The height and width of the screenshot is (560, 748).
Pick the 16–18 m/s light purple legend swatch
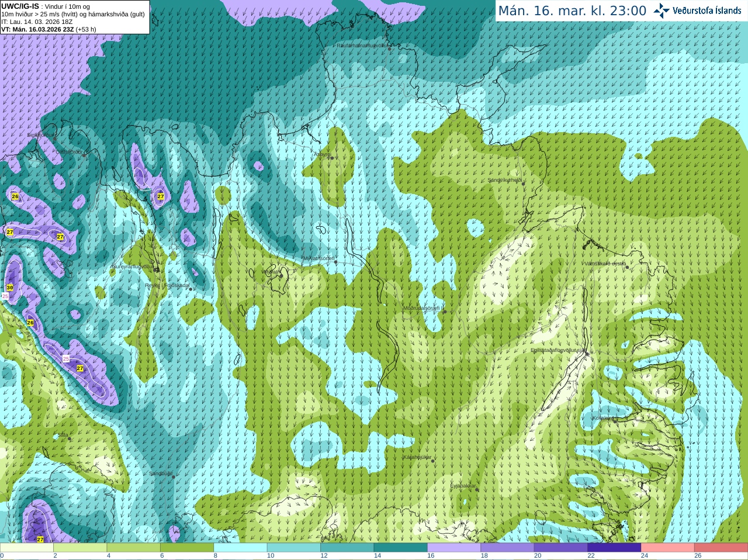[x=454, y=548]
